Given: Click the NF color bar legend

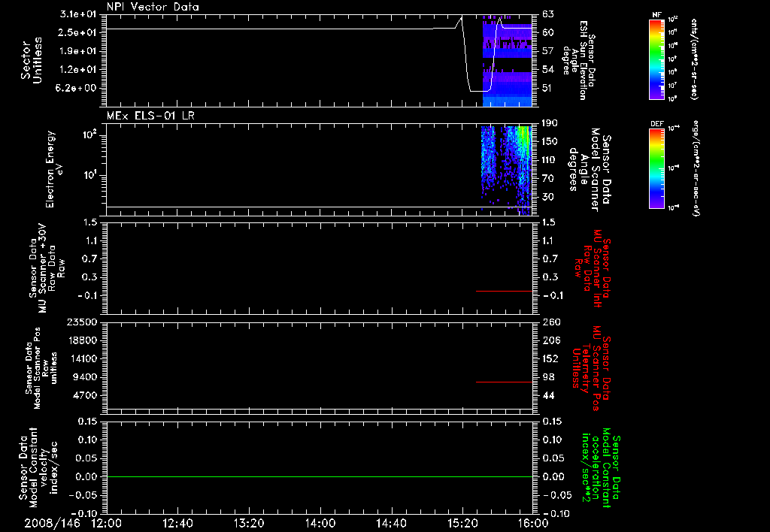Looking at the screenshot, I should 657,59.
